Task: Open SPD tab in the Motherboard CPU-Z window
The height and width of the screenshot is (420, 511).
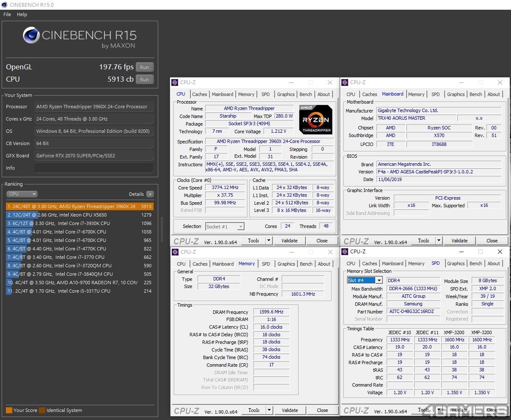Action: click(436, 94)
